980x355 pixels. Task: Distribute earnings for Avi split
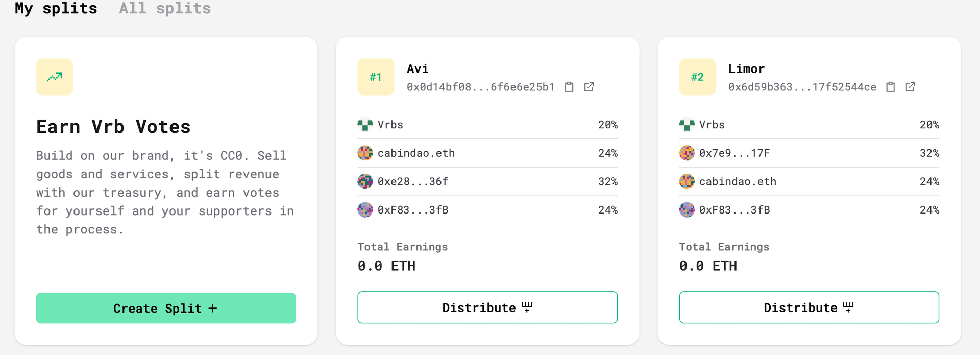pyautogui.click(x=487, y=307)
